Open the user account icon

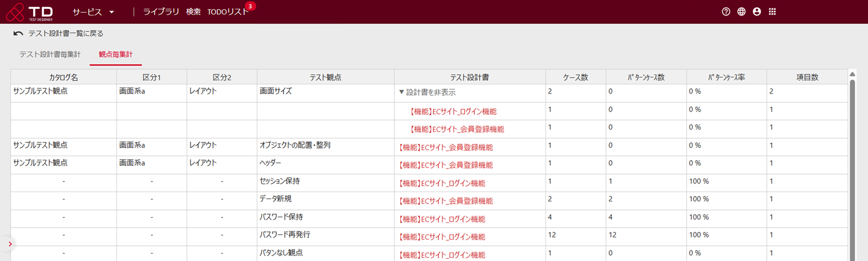[x=757, y=12]
